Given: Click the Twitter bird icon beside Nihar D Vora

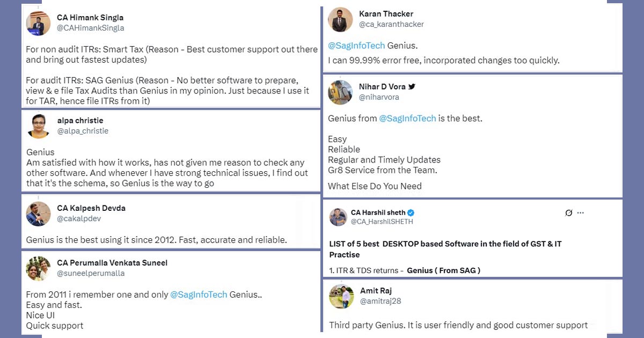Looking at the screenshot, I should pos(412,86).
